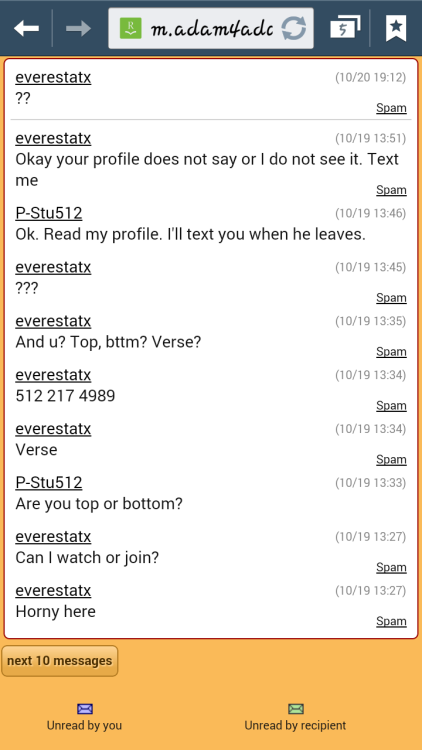Report the 'Can I watch or join?' message as Spam

coord(391,567)
